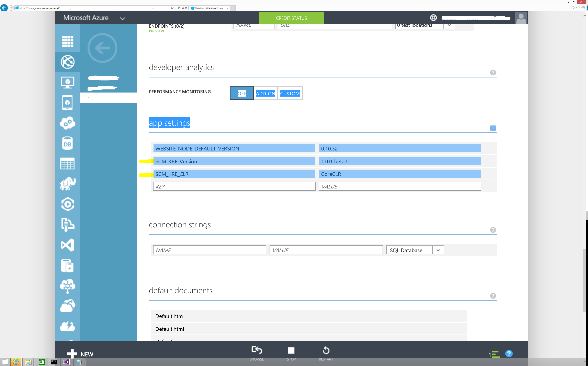Click the CREDIT STATUS button
Screen dimensions: 588x366
291,18
